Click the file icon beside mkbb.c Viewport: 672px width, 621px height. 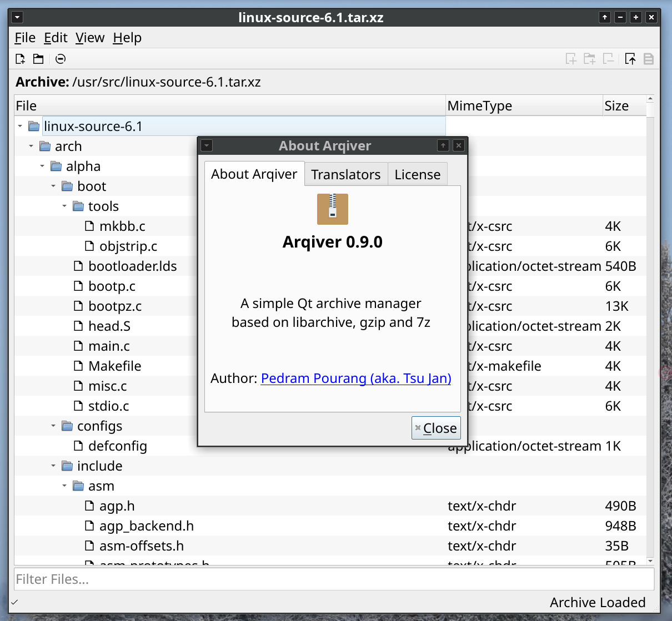pos(89,226)
